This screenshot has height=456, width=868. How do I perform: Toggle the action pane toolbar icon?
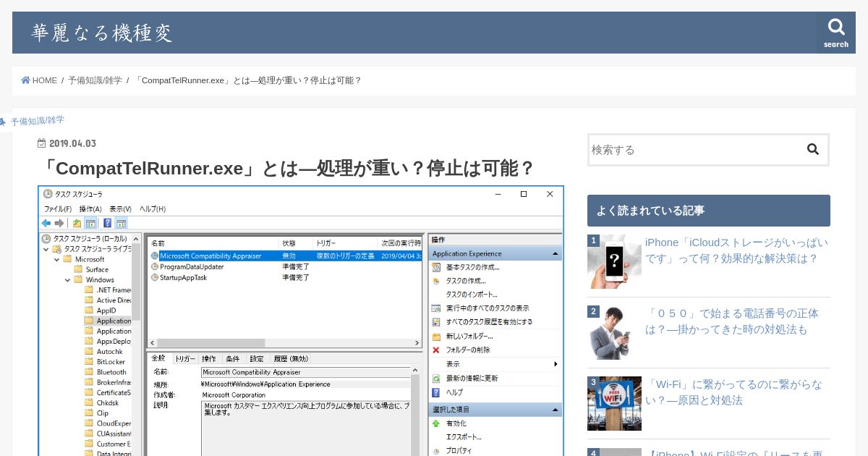coord(121,224)
